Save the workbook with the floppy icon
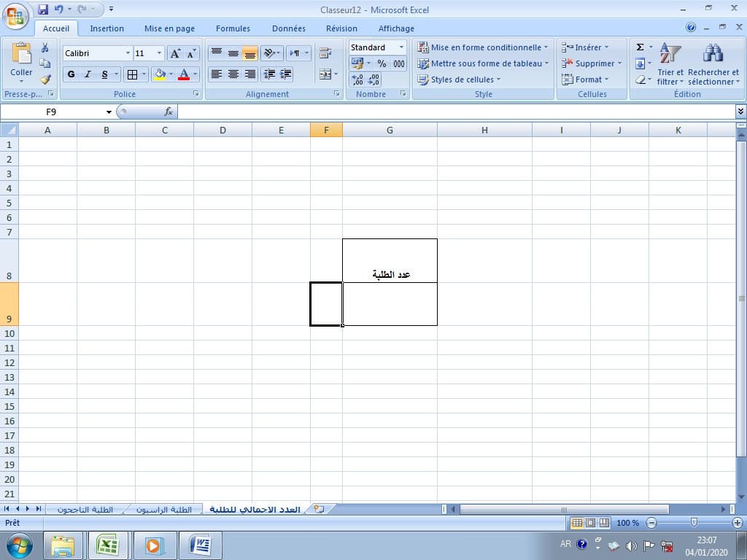Screen dimensions: 747x560 tap(43, 9)
